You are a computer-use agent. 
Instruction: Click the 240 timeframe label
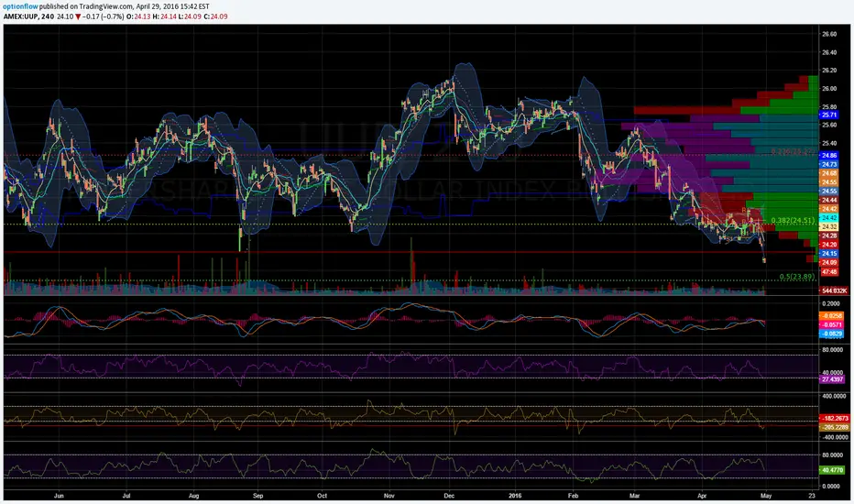(48, 16)
